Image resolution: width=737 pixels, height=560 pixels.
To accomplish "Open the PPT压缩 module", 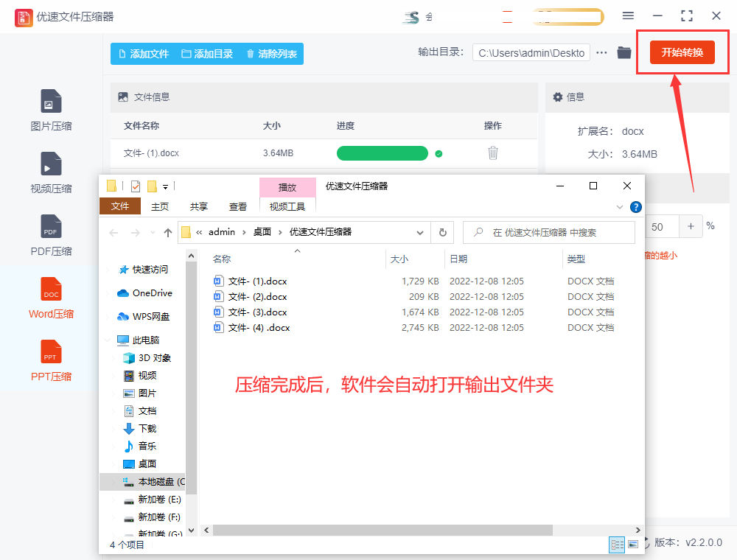I will tap(51, 360).
